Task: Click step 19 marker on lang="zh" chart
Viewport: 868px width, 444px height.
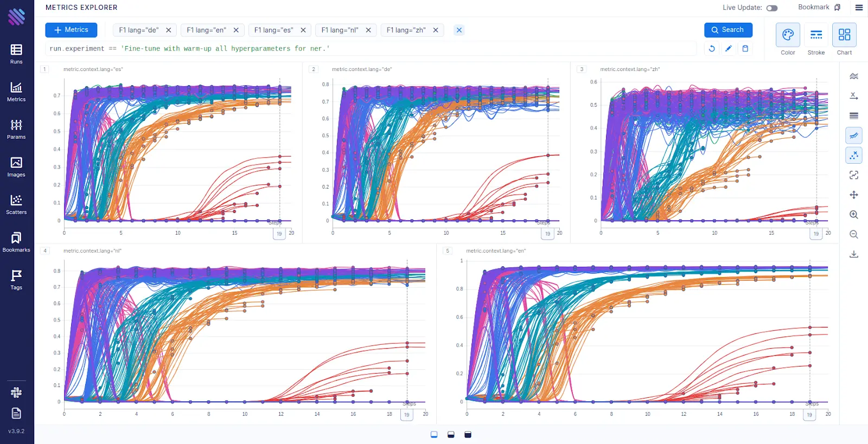Action: 816,234
